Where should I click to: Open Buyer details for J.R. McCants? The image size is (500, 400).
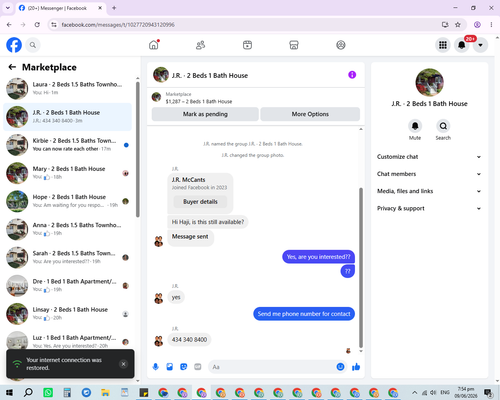click(x=200, y=202)
